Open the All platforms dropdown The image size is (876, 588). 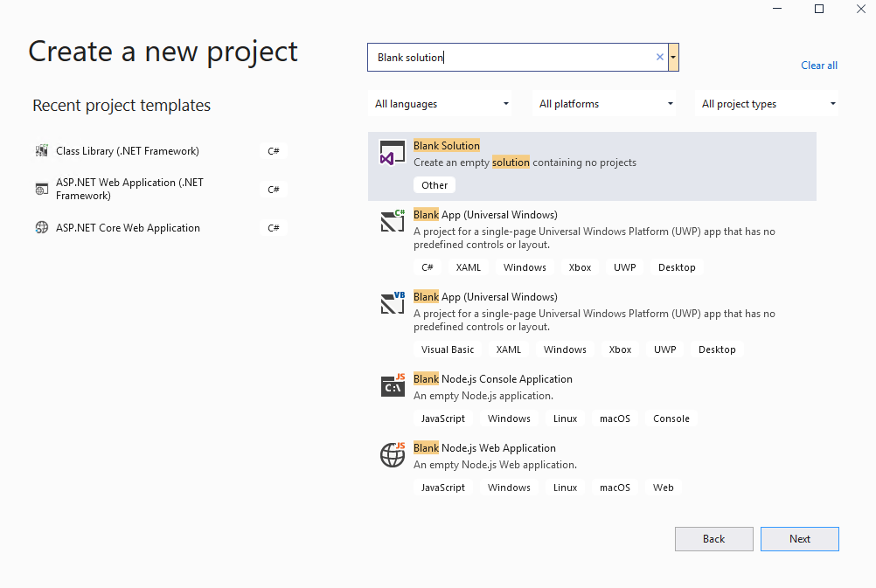click(x=606, y=104)
